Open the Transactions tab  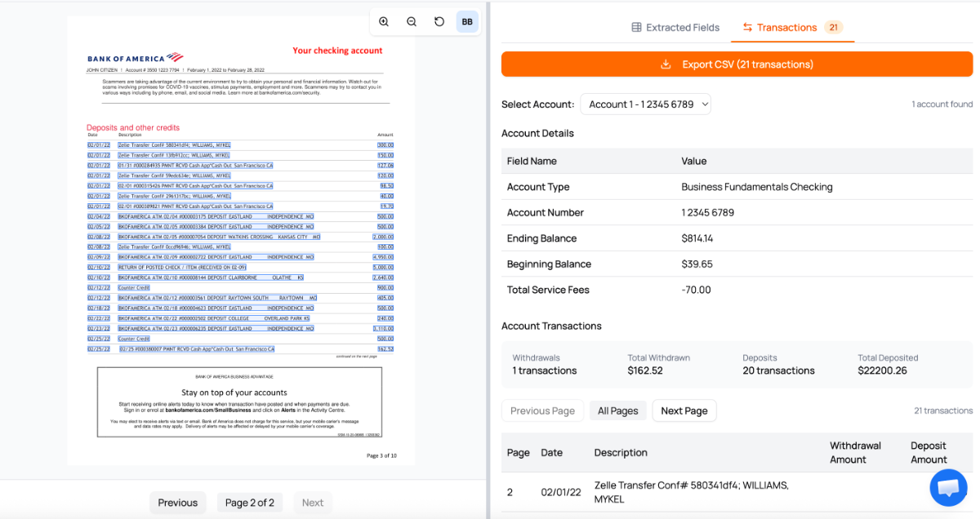(x=786, y=28)
